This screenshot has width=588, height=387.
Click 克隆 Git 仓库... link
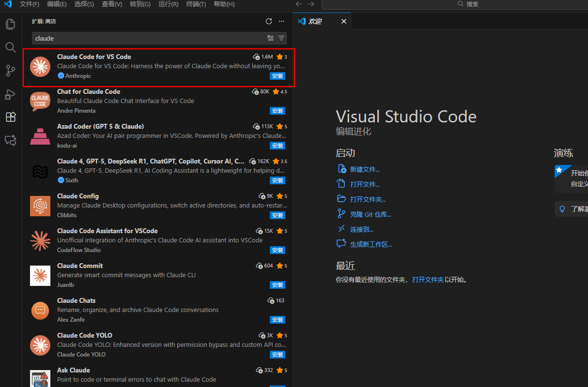[371, 214]
